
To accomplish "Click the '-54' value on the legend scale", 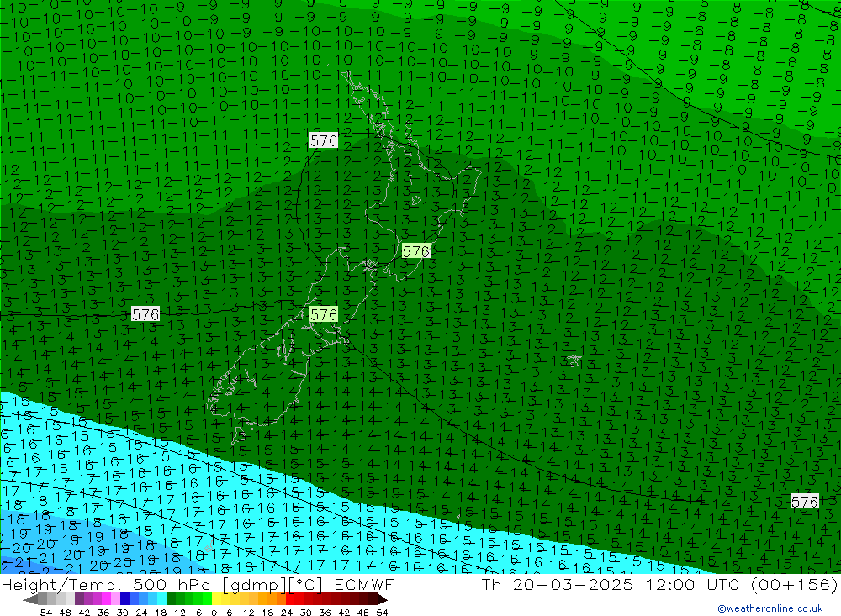I will point(42,613).
